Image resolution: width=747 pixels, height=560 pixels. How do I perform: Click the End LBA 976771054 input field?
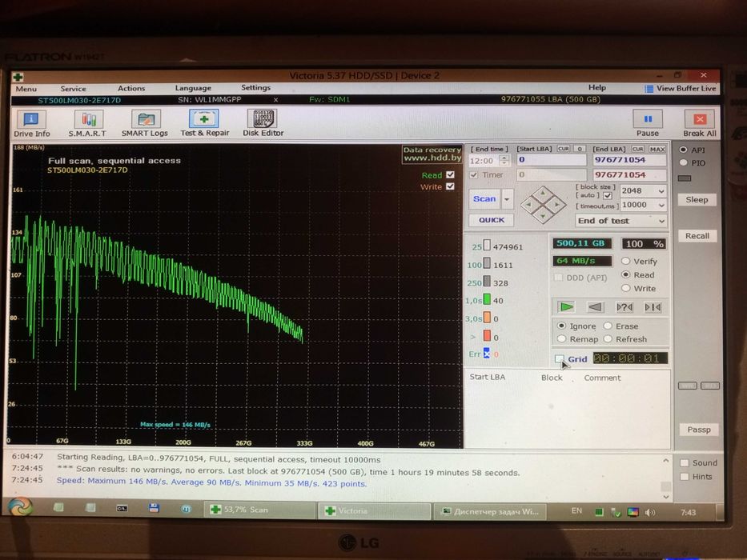tap(630, 160)
